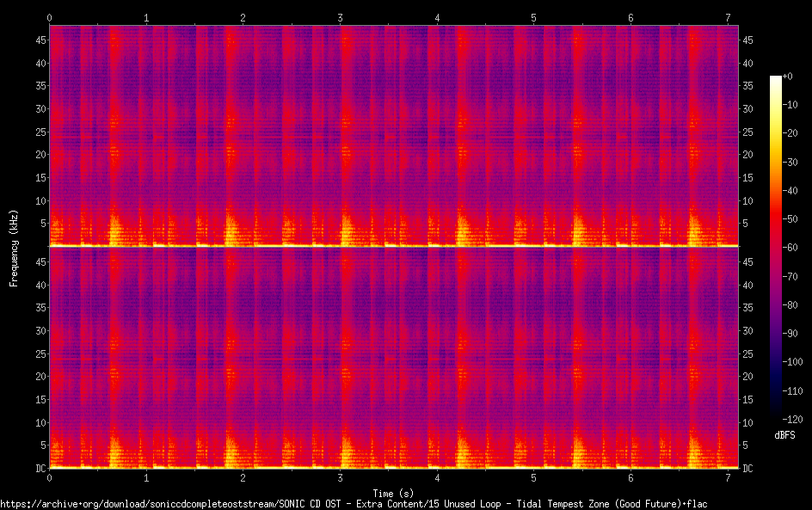
Task: Click the DC label at the bottom right
Action: click(x=748, y=468)
